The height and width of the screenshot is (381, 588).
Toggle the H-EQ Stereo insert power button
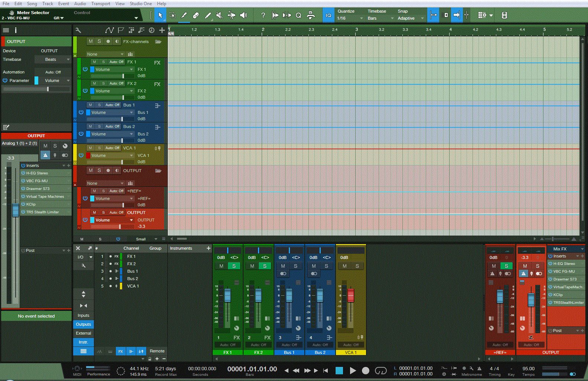(x=23, y=173)
